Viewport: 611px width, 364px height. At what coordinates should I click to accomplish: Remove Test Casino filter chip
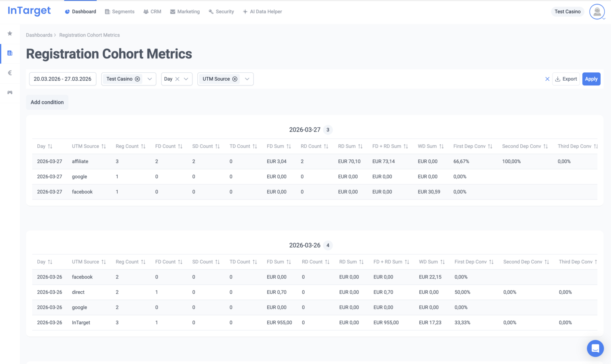(x=137, y=79)
